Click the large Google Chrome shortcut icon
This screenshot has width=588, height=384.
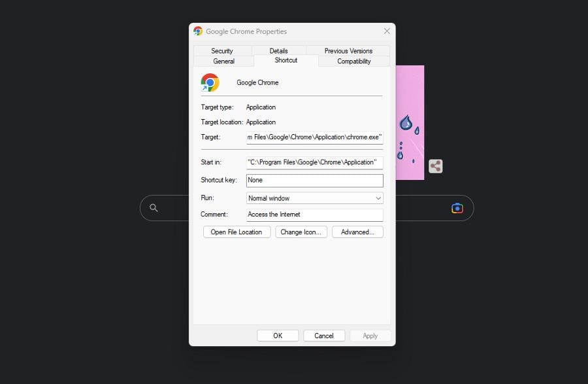210,82
